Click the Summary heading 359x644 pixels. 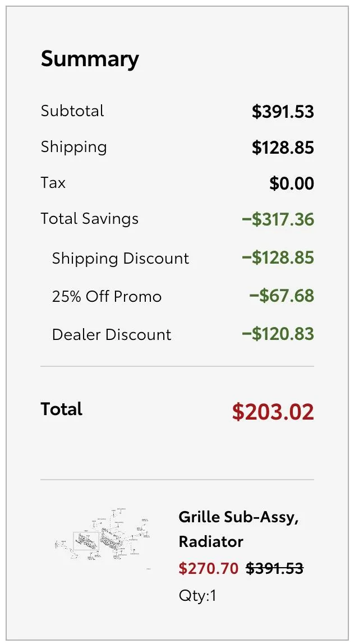[90, 59]
